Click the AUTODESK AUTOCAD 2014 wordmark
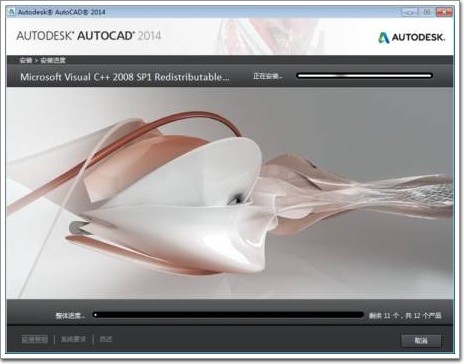The image size is (464, 364). 89,36
